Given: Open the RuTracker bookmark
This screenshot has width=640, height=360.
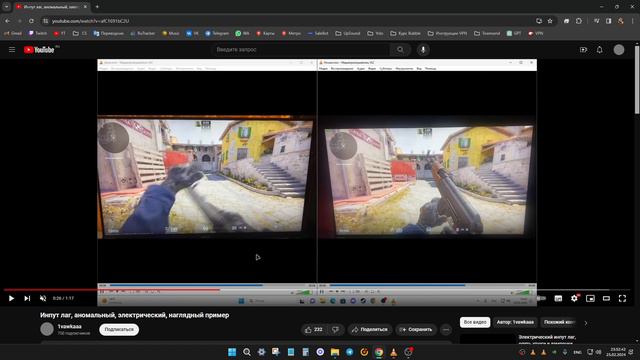Looking at the screenshot, I should point(142,33).
